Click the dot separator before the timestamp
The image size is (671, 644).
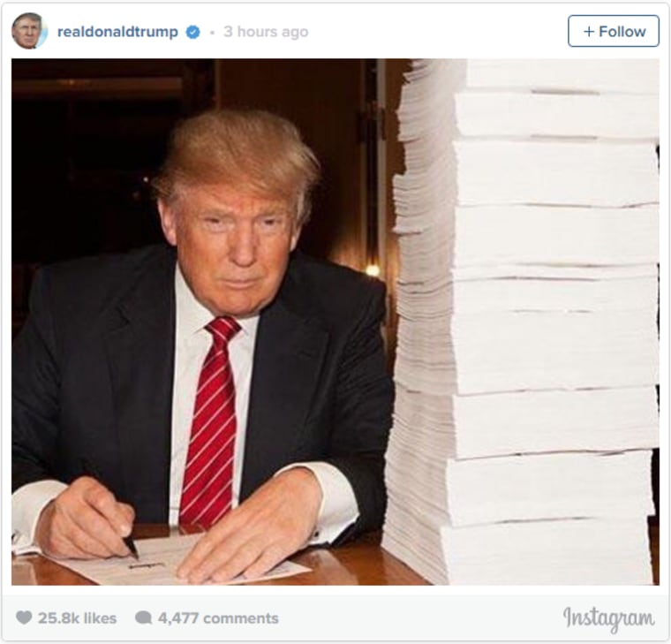(212, 32)
